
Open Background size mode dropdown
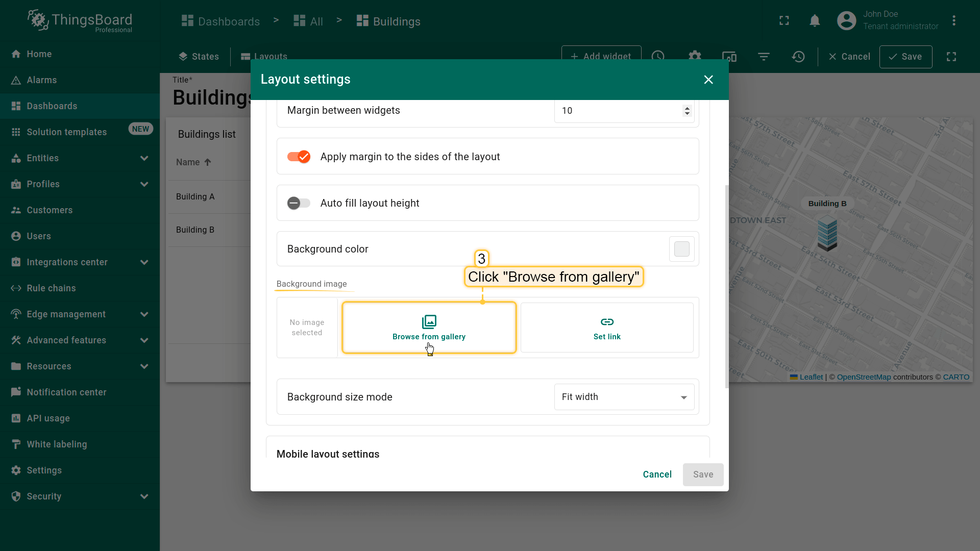point(624,397)
